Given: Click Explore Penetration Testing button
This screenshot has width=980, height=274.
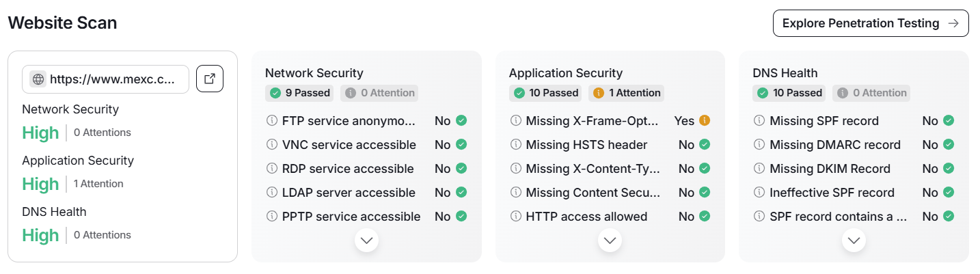Looking at the screenshot, I should [x=870, y=23].
